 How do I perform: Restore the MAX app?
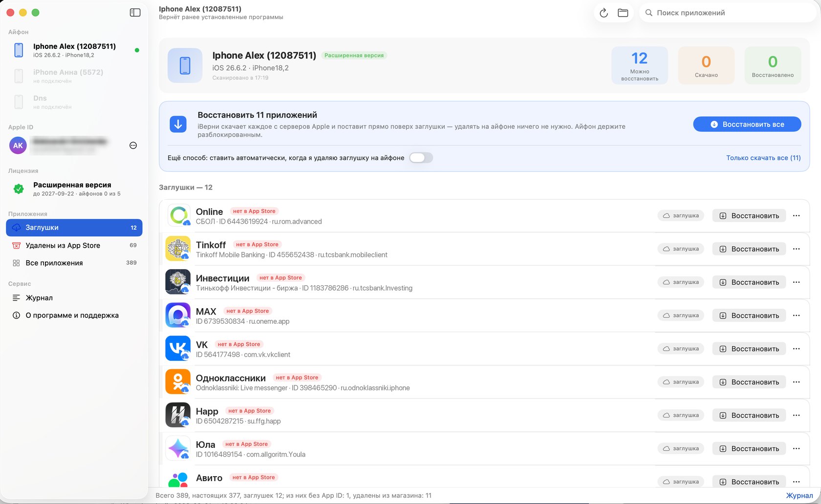point(749,315)
